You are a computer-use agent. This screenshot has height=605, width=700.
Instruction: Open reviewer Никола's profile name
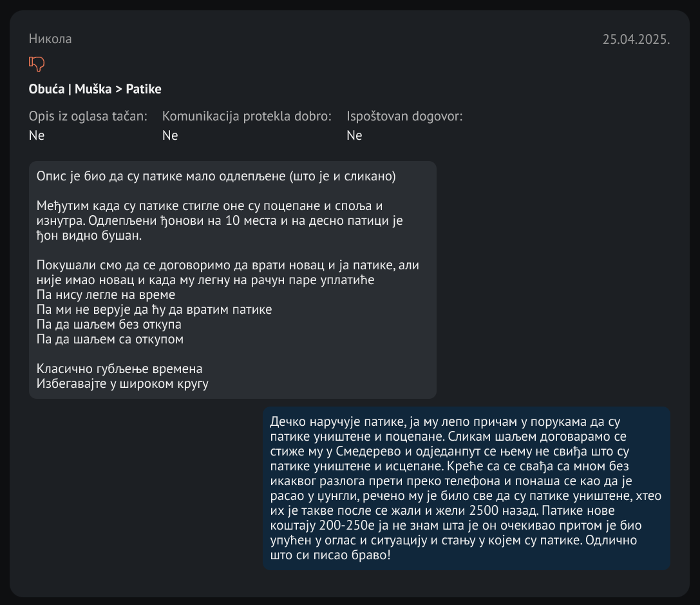point(50,39)
